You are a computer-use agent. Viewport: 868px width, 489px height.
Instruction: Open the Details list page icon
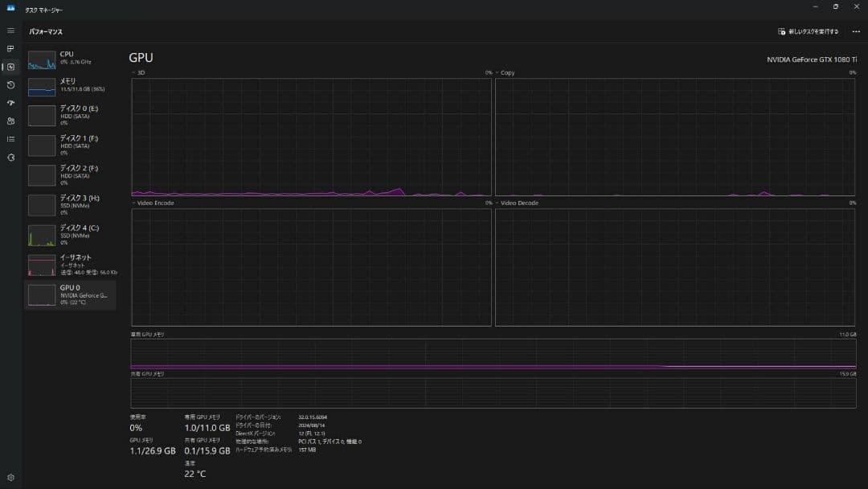(10, 139)
